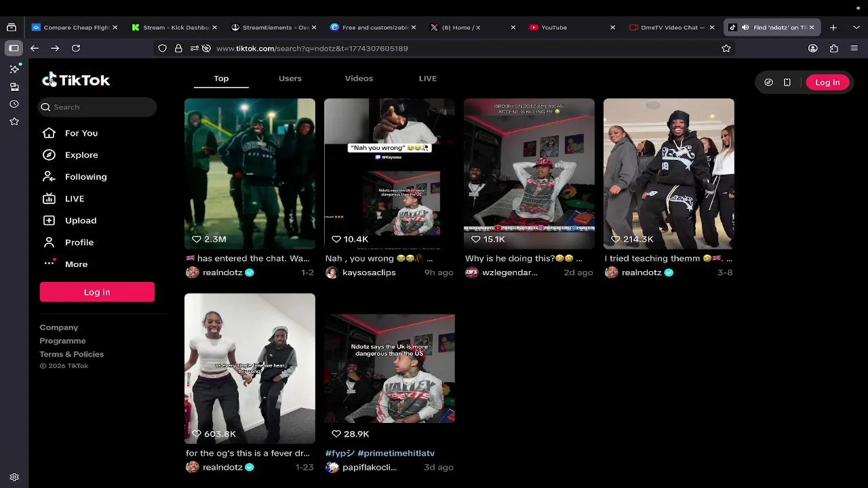Click the Following people icon
868x488 pixels.
tap(49, 176)
